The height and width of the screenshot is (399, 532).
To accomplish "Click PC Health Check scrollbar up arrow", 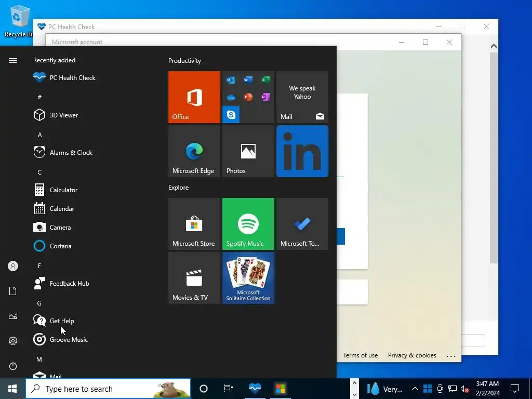I will point(494,46).
